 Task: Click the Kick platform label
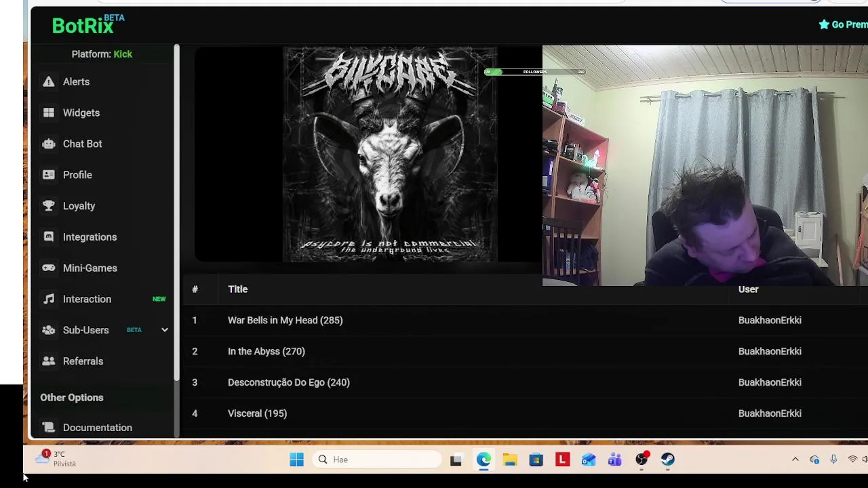(x=123, y=54)
